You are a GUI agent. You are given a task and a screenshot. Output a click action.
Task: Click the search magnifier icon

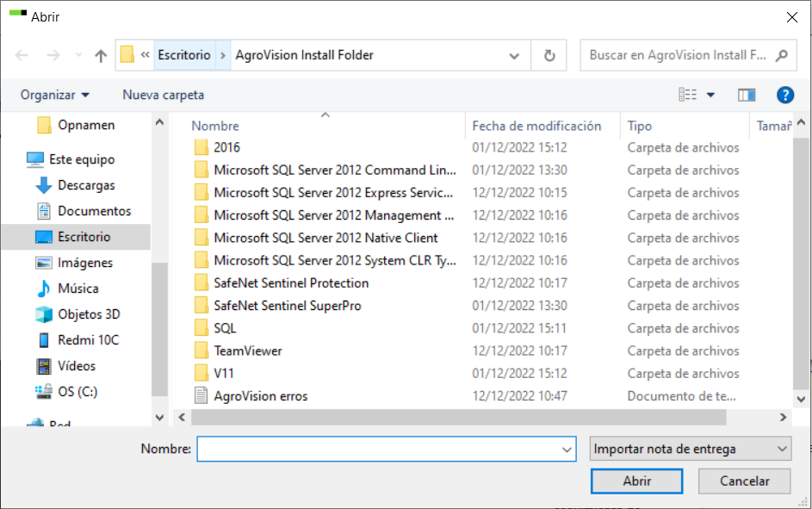(x=782, y=55)
